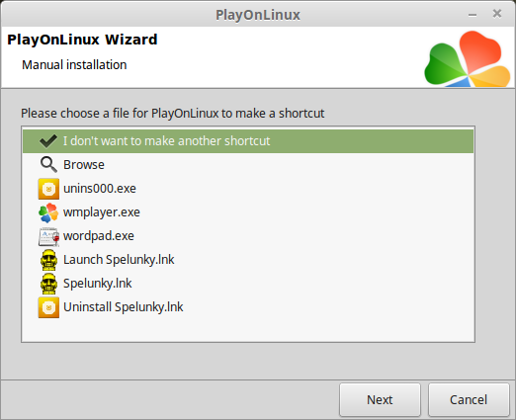Screen dimensions: 516x420
Task: Click the Uninstall Spelunky.lnk icon
Action: 48,307
